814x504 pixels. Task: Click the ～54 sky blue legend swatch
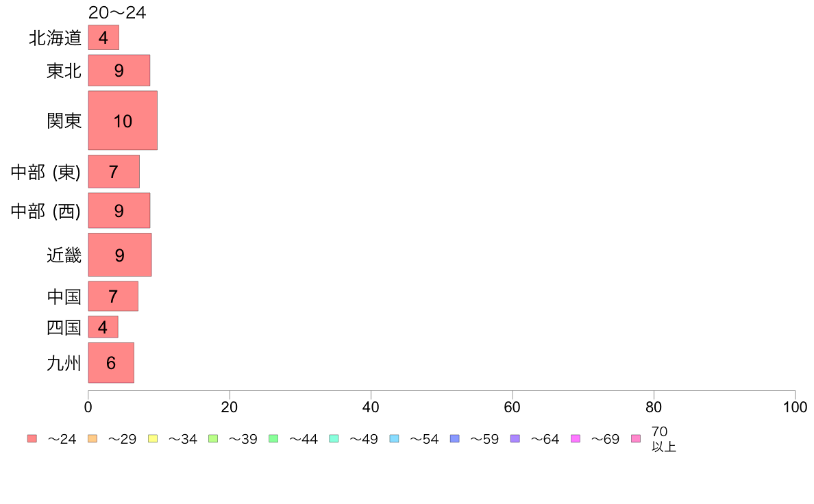pos(394,438)
